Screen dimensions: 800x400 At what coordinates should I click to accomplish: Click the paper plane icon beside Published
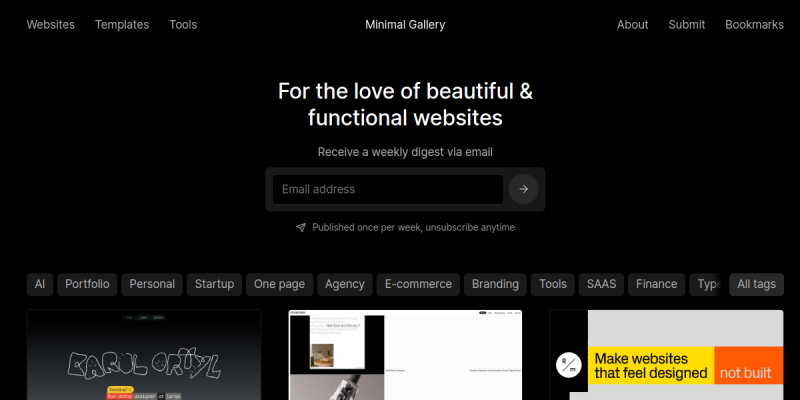301,228
